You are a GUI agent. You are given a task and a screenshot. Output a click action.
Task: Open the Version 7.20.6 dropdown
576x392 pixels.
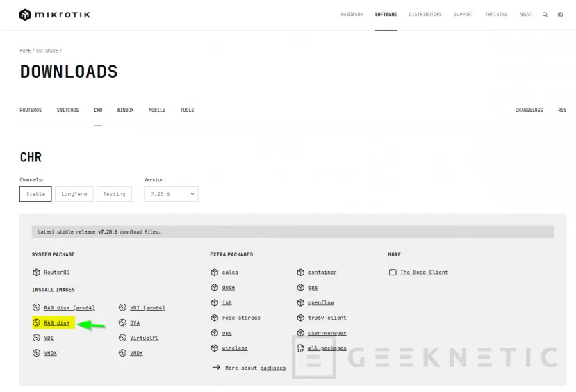point(171,194)
